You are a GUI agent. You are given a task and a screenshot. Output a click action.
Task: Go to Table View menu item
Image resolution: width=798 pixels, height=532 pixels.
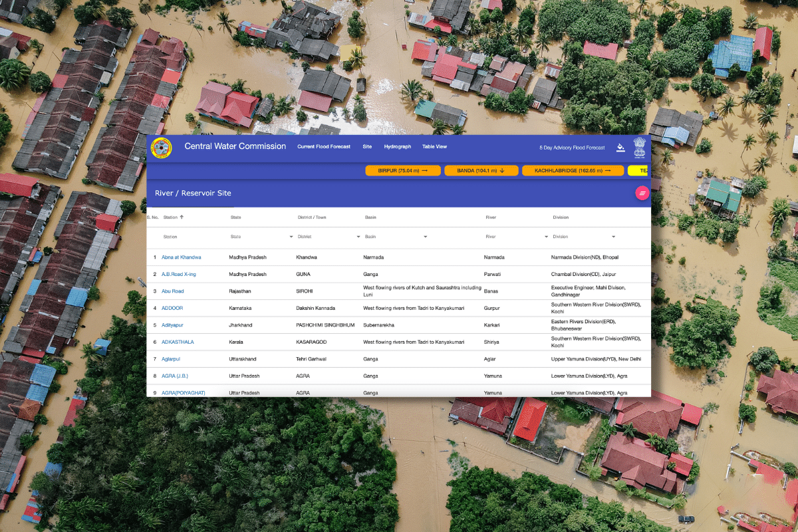tap(434, 147)
